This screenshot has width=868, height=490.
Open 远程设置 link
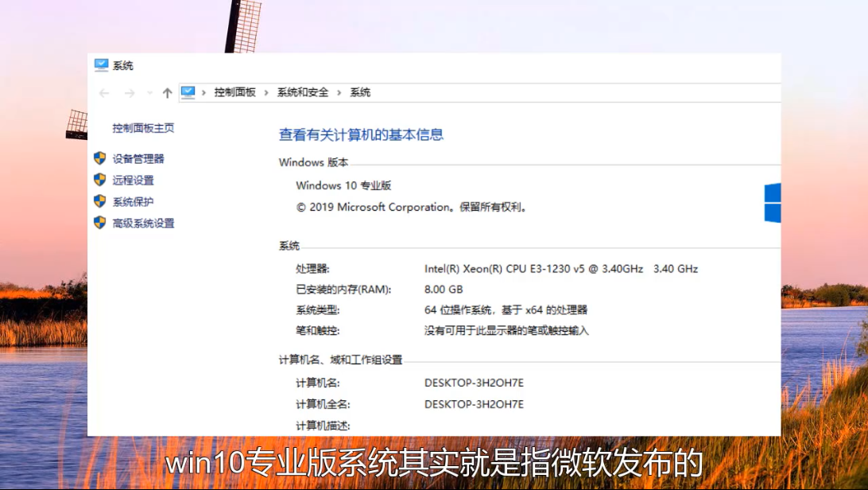pos(134,180)
